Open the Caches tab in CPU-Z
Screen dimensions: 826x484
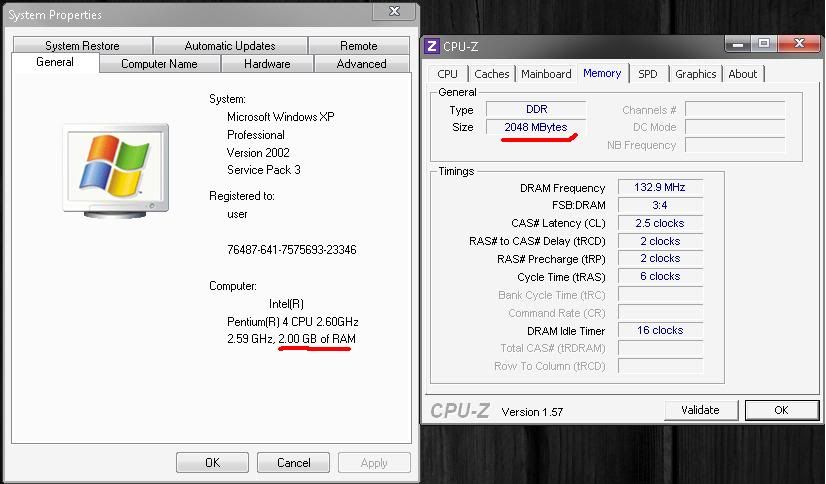click(x=491, y=74)
